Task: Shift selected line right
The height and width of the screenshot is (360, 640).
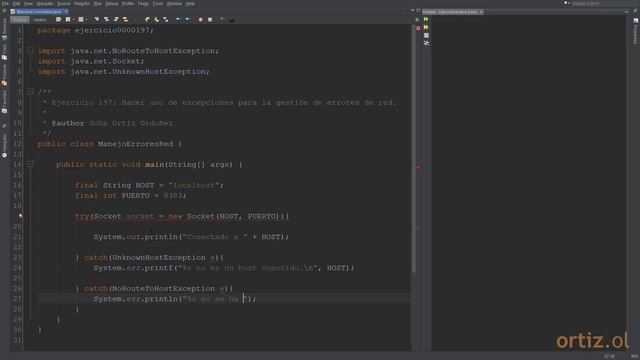Action: [x=187, y=19]
